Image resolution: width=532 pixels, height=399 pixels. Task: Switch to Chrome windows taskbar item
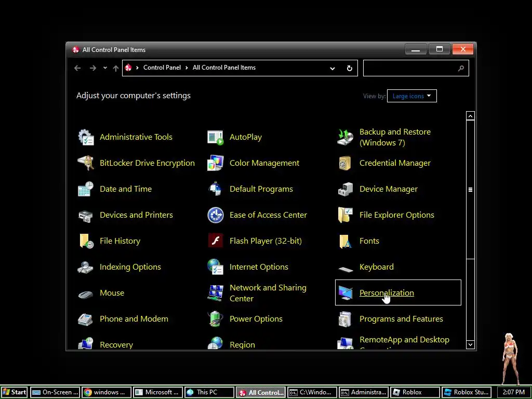(x=107, y=392)
